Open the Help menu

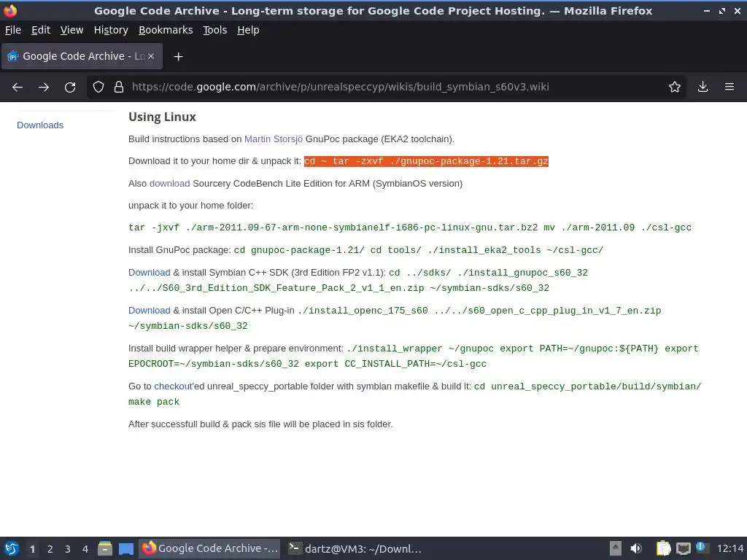(248, 30)
